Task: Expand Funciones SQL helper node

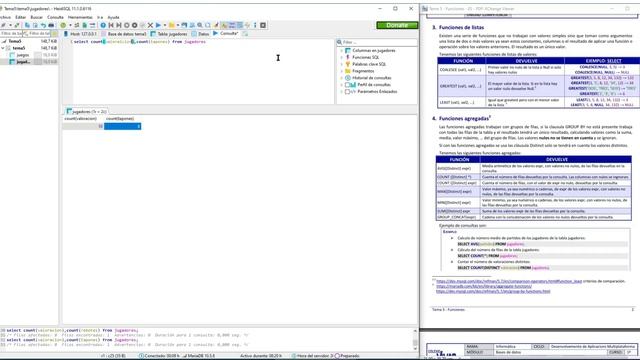Action: 342,58
